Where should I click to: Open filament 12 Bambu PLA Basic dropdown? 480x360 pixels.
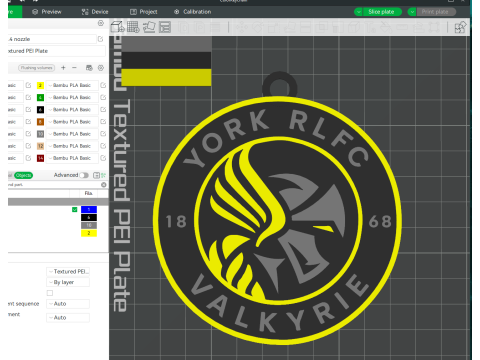click(x=72, y=146)
